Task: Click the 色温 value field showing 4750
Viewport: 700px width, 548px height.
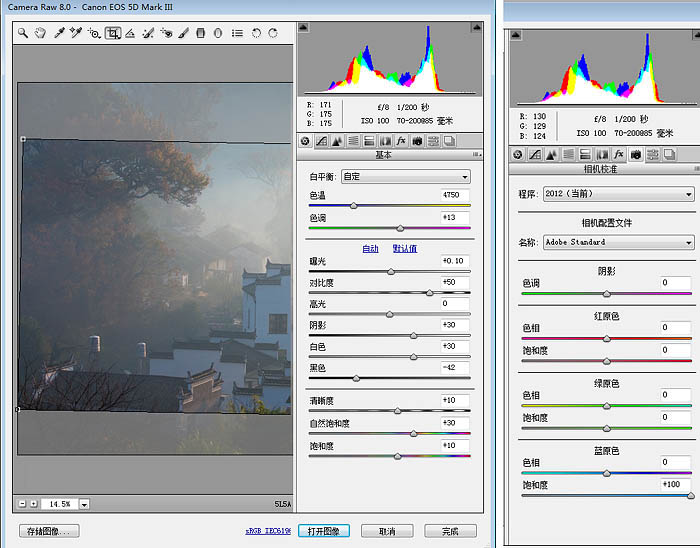Action: point(455,195)
